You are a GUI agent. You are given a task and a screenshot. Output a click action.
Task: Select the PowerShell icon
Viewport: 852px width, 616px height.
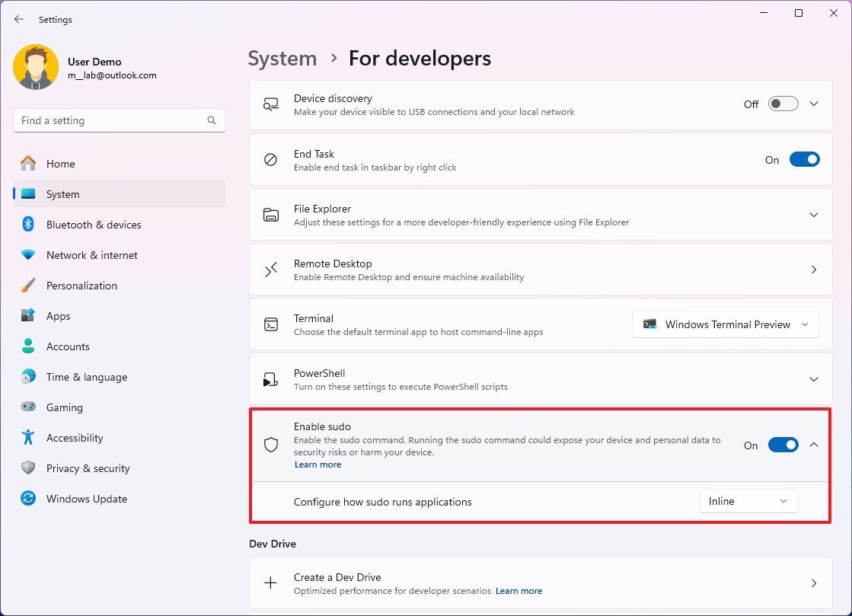(x=271, y=378)
